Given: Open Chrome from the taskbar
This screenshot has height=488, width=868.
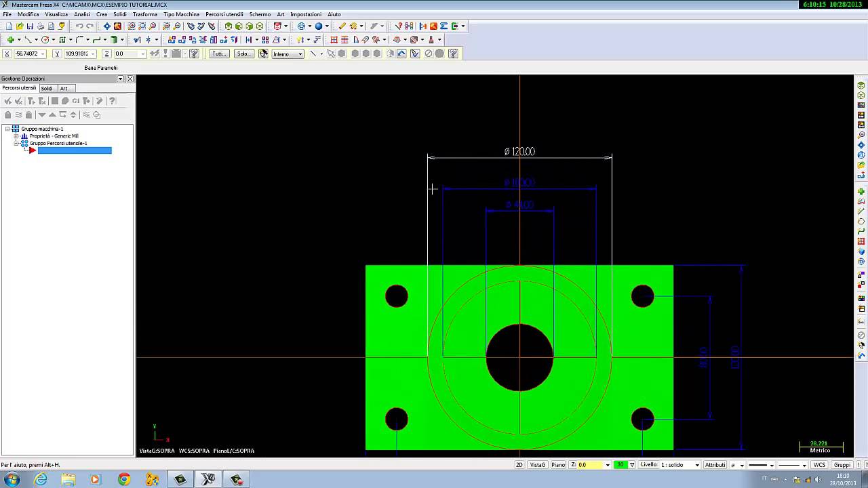Looking at the screenshot, I should tap(123, 479).
